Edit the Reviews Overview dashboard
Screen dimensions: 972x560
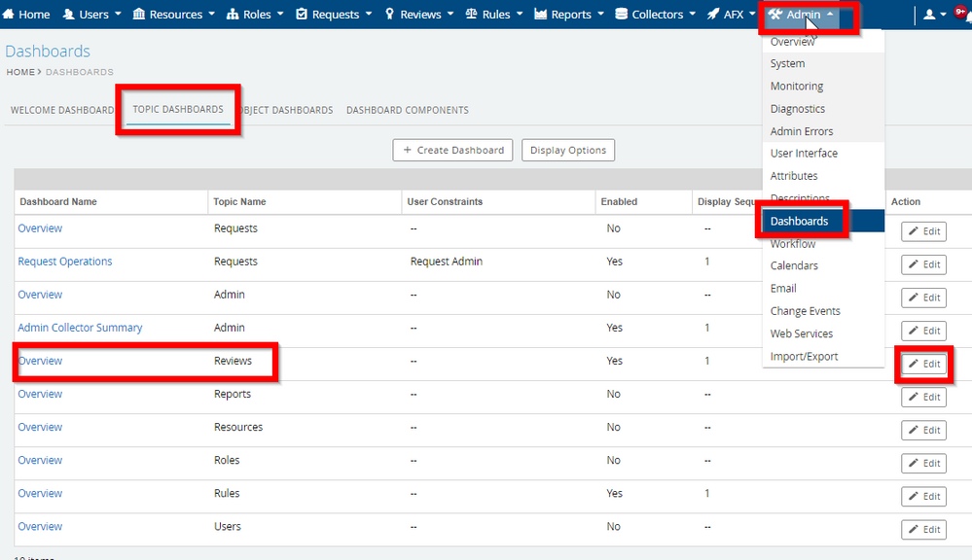(x=923, y=364)
